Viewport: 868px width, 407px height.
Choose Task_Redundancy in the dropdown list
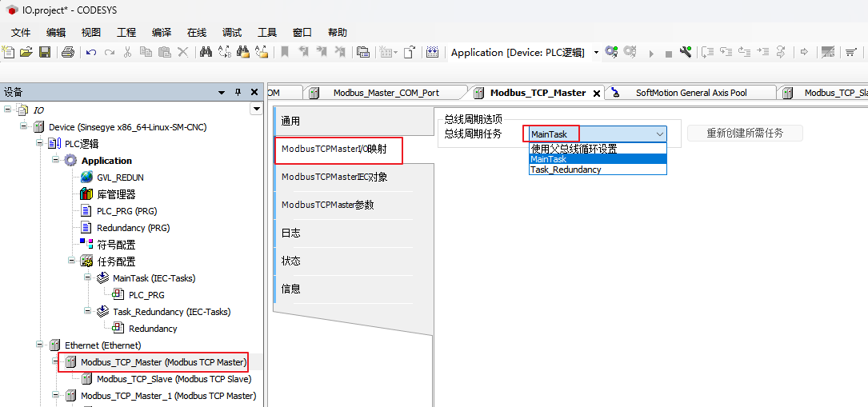point(565,170)
